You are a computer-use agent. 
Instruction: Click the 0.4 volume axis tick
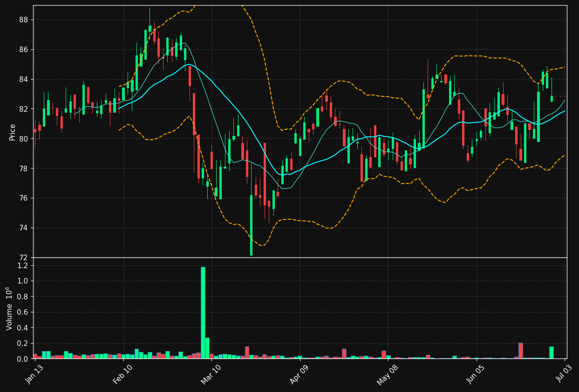pyautogui.click(x=23, y=328)
